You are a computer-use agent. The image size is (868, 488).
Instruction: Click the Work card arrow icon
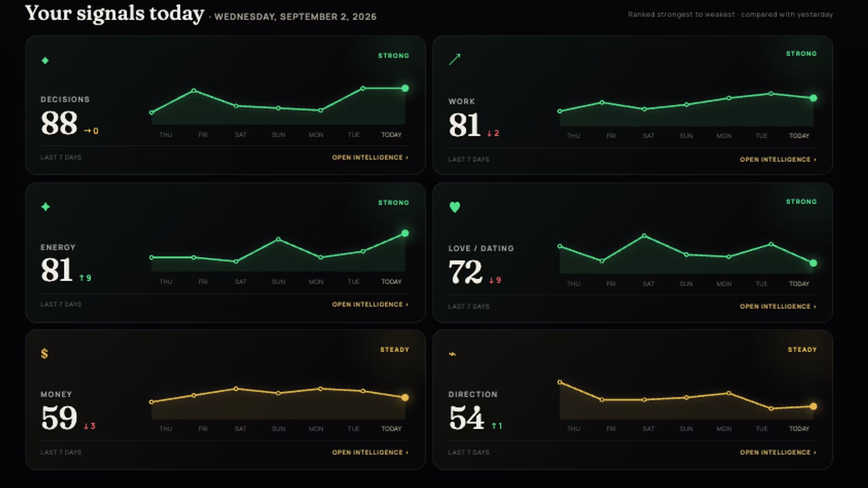455,59
